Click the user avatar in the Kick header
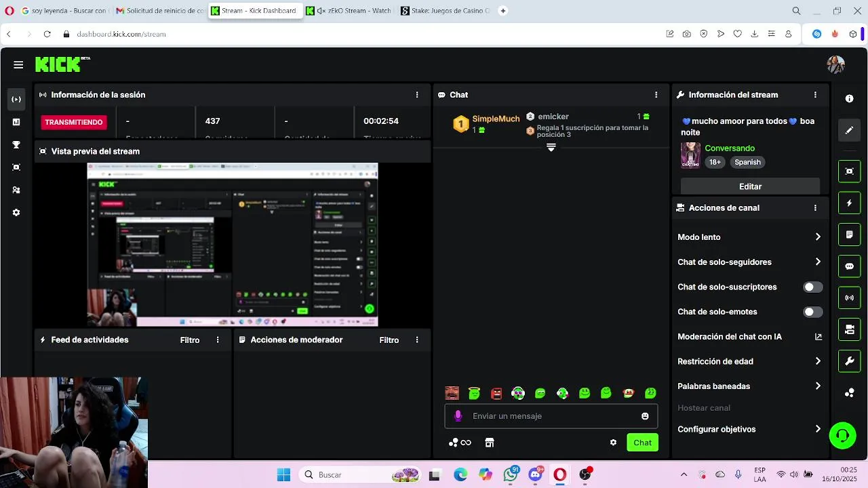This screenshot has height=488, width=868. [835, 64]
